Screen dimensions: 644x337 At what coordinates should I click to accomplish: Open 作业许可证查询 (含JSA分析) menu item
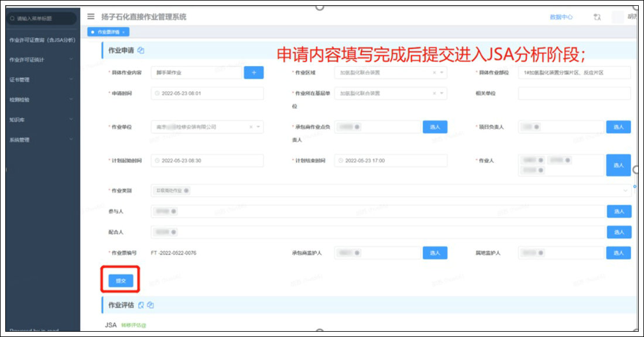point(42,40)
